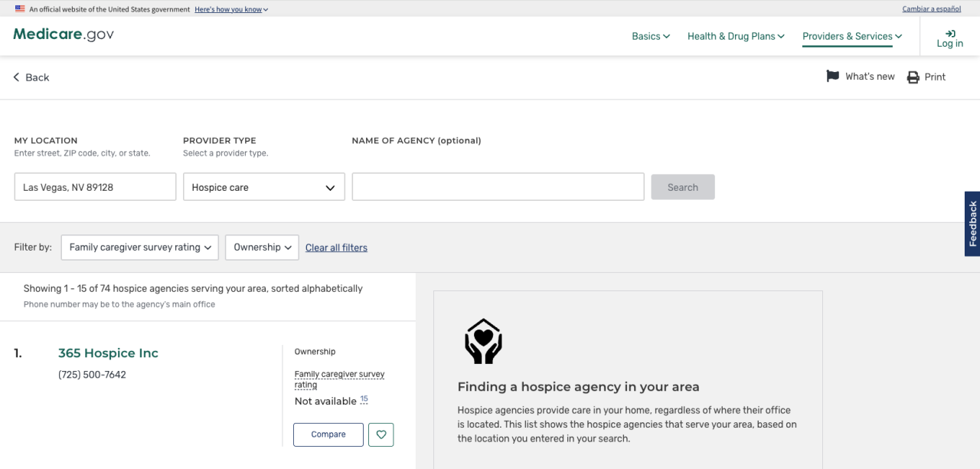Click the Back chevron arrow
980x469 pixels.
[x=17, y=77]
